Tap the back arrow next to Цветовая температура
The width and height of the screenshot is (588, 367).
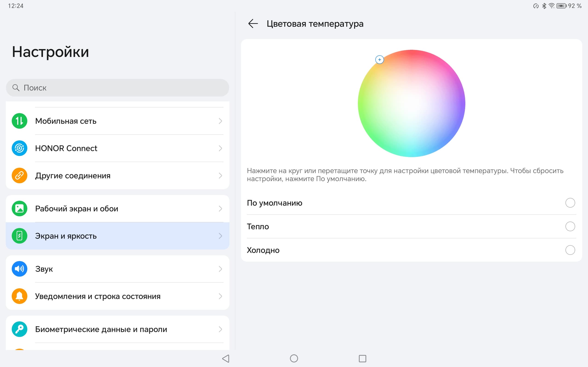click(x=253, y=24)
